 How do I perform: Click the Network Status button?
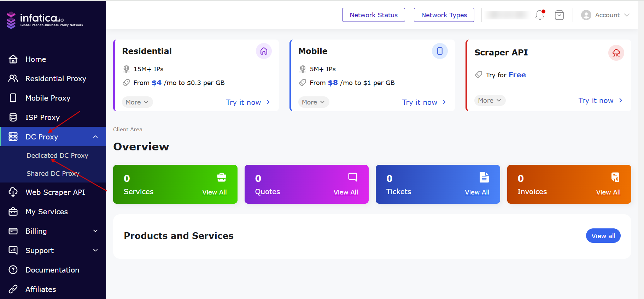tap(374, 15)
